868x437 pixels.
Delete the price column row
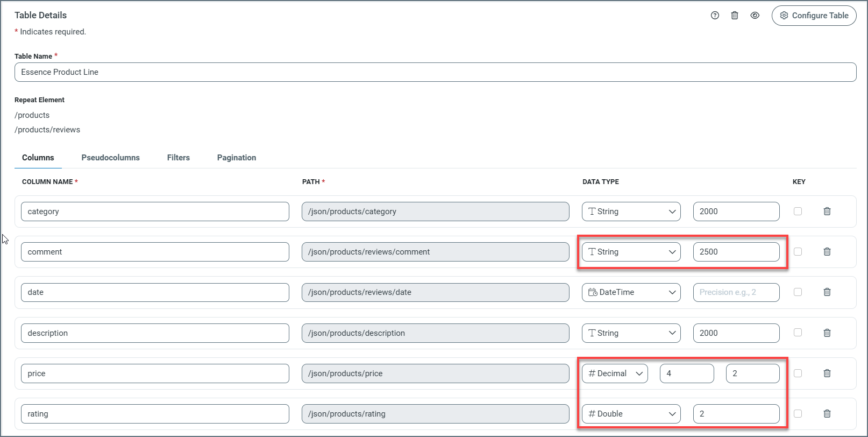(827, 373)
